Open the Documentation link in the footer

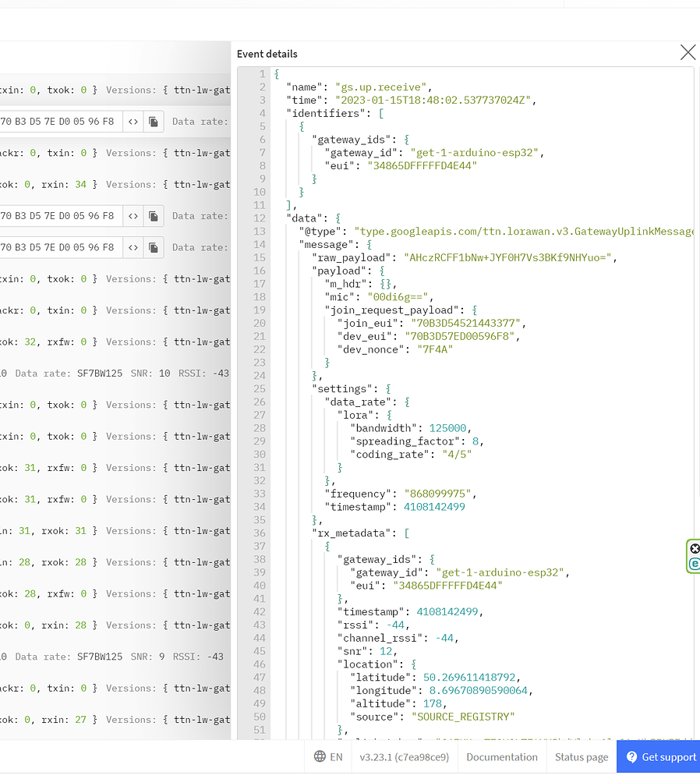(x=502, y=756)
